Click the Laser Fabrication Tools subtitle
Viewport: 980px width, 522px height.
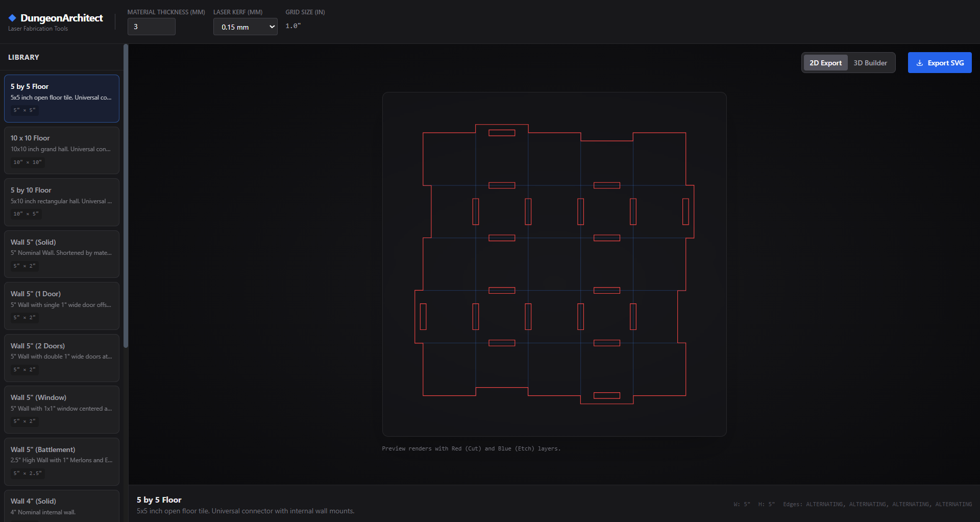(38, 29)
